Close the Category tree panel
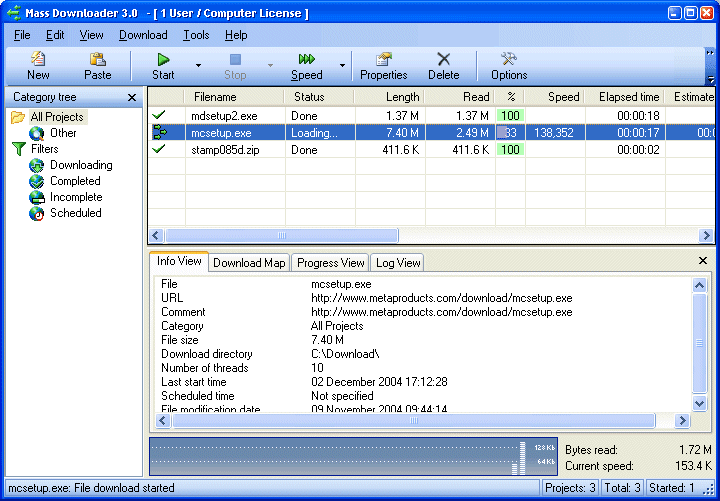720x501 pixels. pyautogui.click(x=132, y=97)
